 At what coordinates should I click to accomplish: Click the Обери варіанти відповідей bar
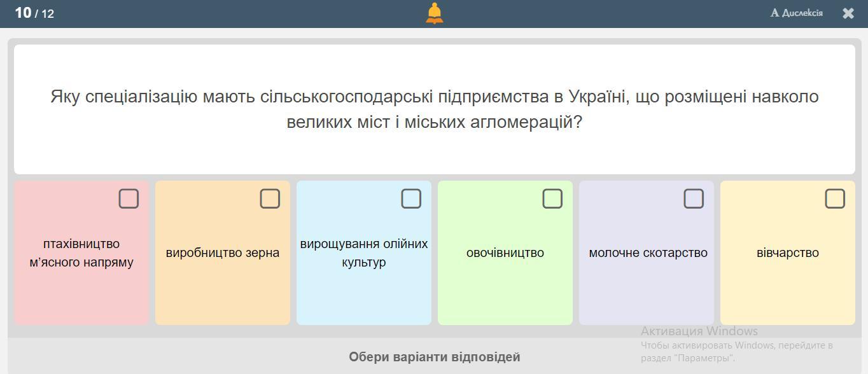pyautogui.click(x=434, y=357)
